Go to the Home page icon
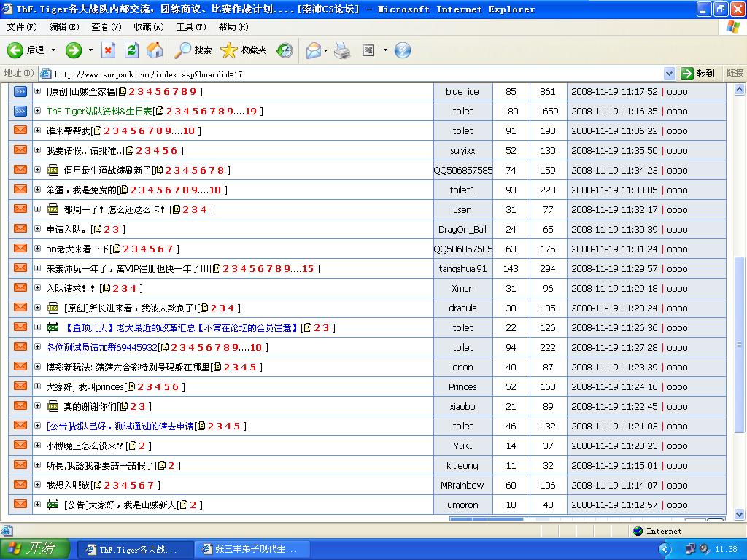Screen dimensions: 747x560 point(155,50)
